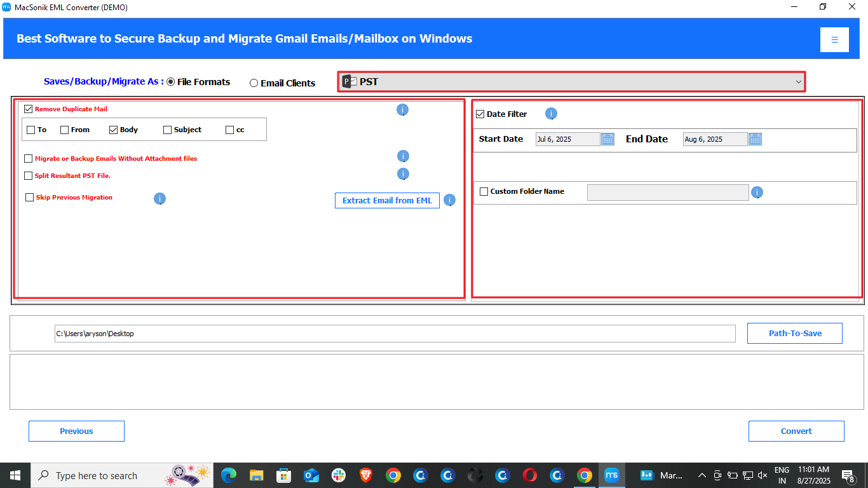Click the volume icon in system tray
This screenshot has height=488, width=868.
pos(763,475)
